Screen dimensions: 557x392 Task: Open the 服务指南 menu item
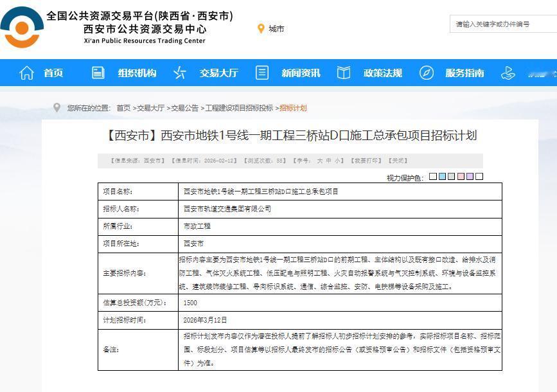click(464, 73)
